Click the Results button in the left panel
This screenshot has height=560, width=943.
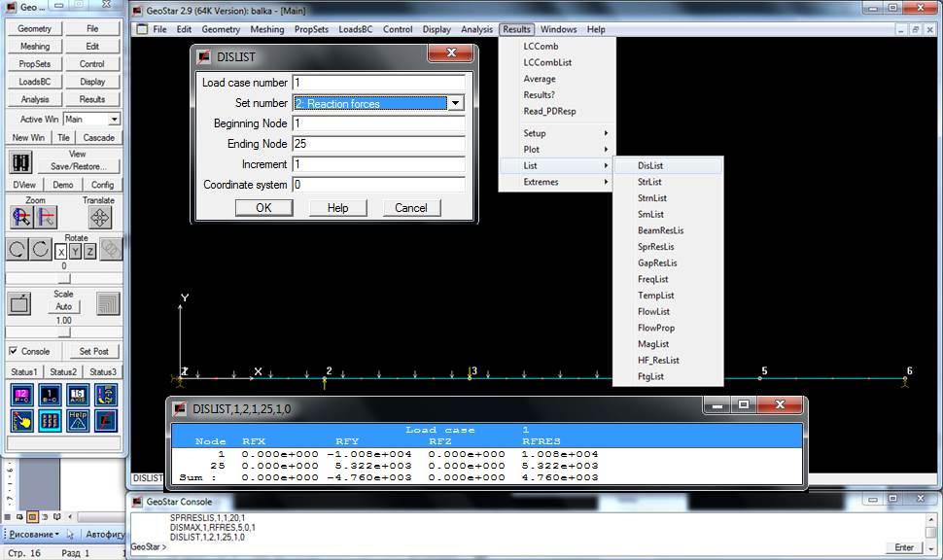(x=92, y=99)
